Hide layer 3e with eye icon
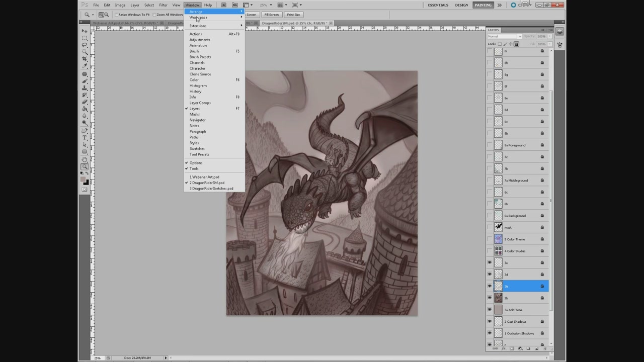This screenshot has height=362, width=644. (x=490, y=262)
